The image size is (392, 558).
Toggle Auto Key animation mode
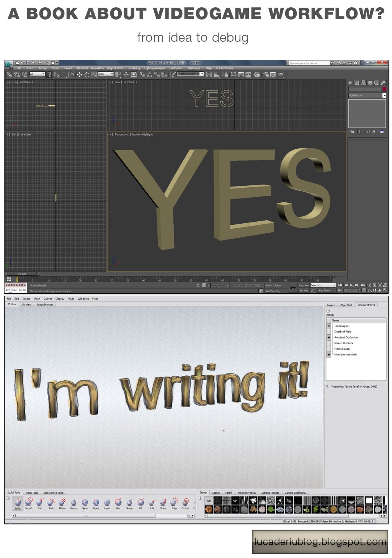coord(304,285)
